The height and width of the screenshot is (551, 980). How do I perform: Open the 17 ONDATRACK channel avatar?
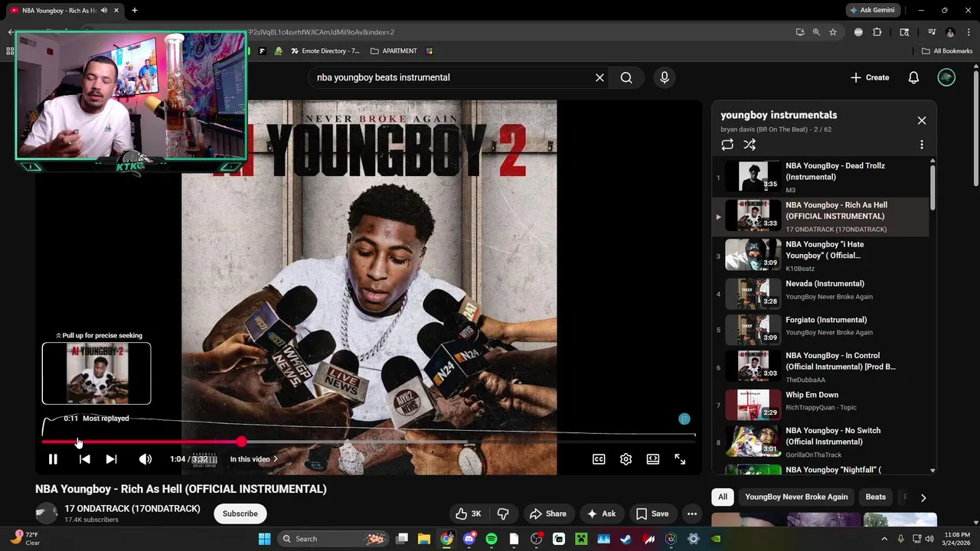(47, 514)
